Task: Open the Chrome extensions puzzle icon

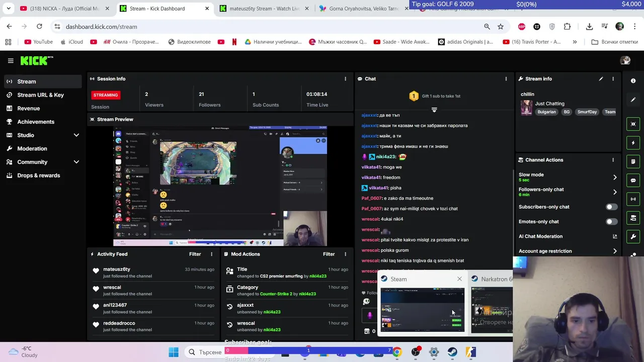Action: [567, 27]
